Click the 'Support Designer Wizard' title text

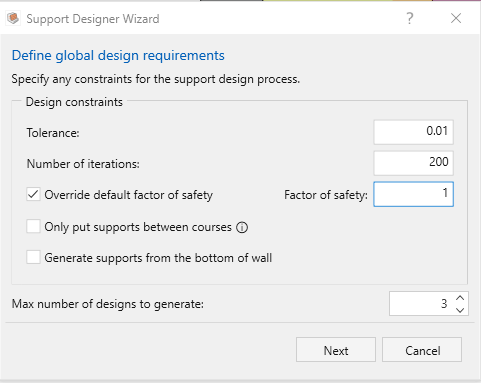point(93,19)
